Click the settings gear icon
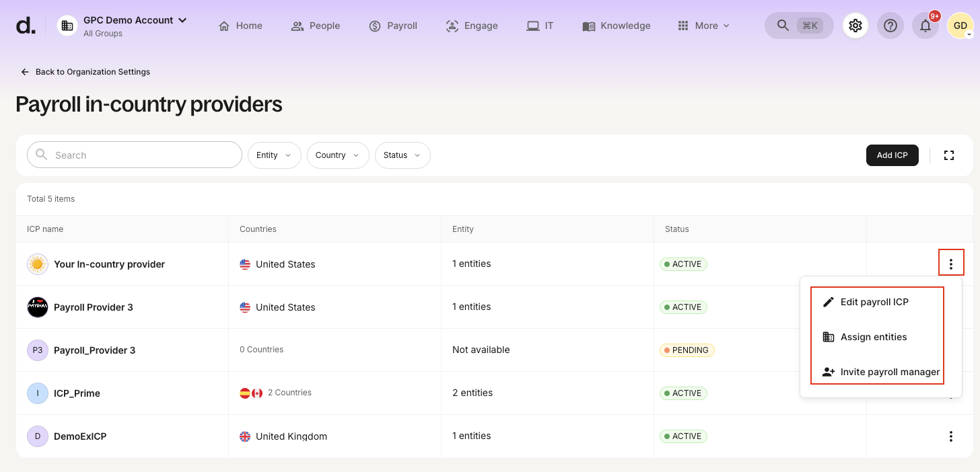This screenshot has width=980, height=472. [x=855, y=26]
